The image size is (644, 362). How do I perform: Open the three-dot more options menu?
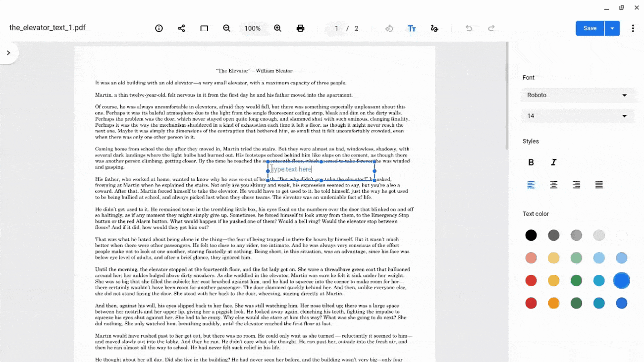click(633, 28)
